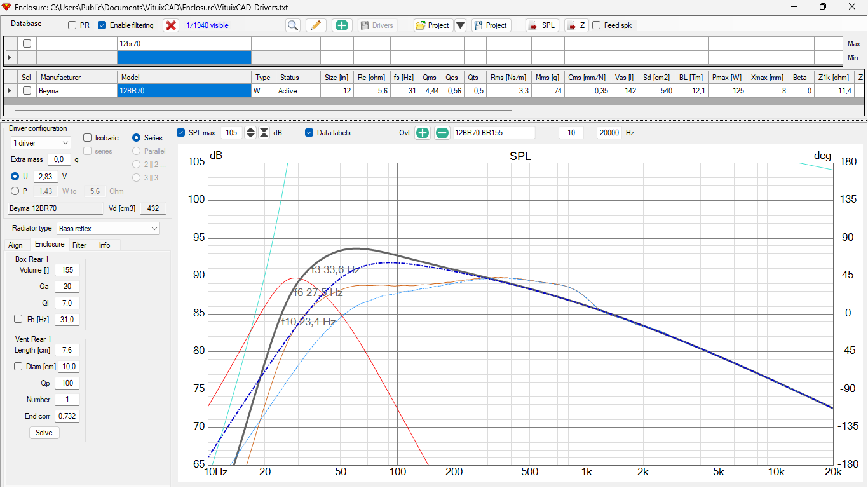Viewport: 868px width, 488px height.
Task: Click the Save Project floppy button
Action: (491, 25)
